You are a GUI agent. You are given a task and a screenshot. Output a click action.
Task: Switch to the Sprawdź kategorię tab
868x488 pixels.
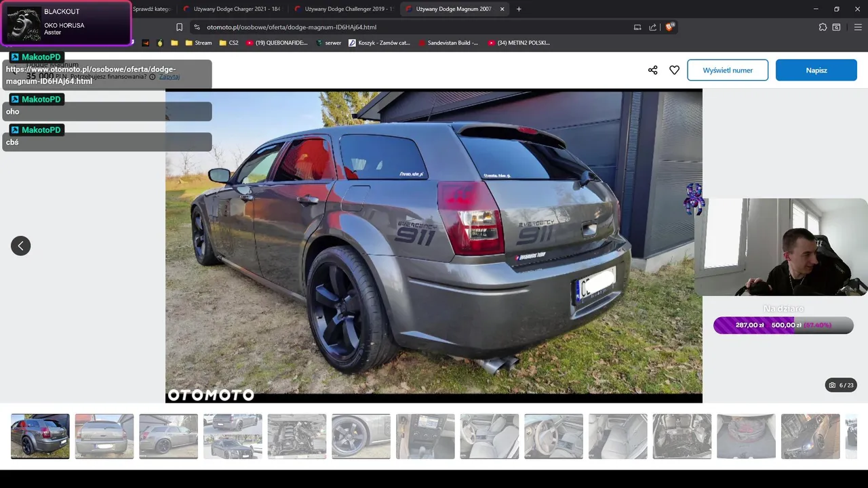pos(153,9)
